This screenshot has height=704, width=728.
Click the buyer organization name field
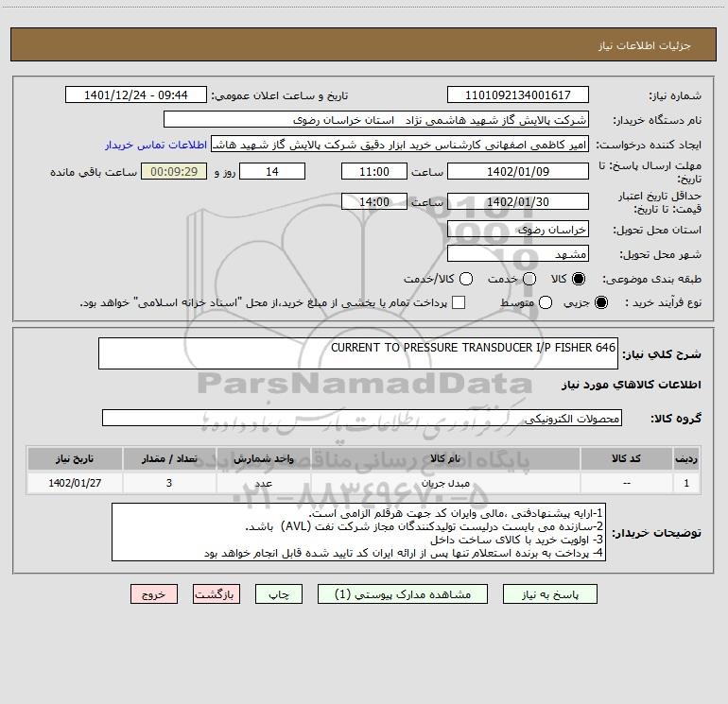[x=376, y=120]
